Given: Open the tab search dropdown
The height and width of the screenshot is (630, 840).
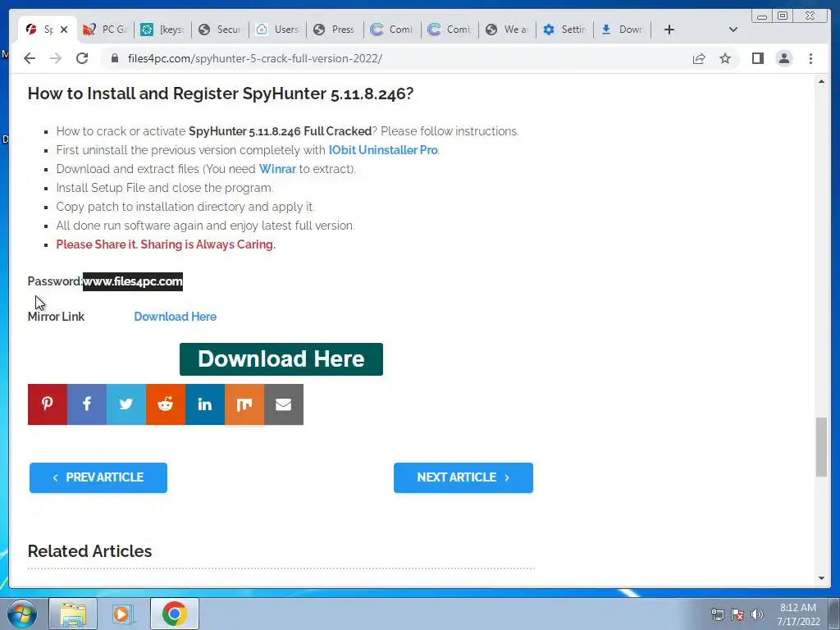Looking at the screenshot, I should [x=733, y=30].
